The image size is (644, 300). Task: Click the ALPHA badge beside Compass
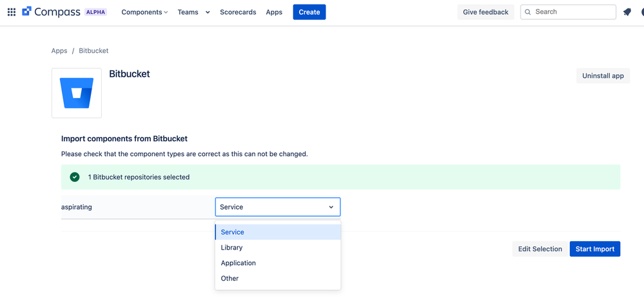95,12
